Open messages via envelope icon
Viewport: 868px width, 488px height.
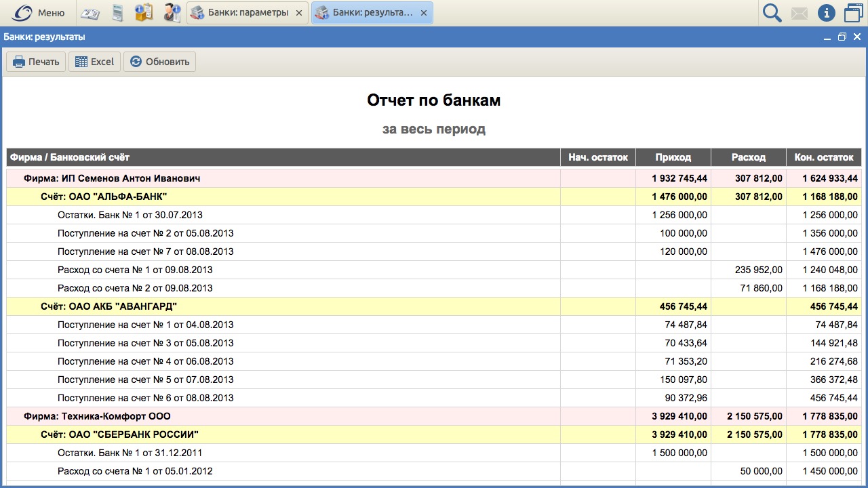click(x=800, y=13)
